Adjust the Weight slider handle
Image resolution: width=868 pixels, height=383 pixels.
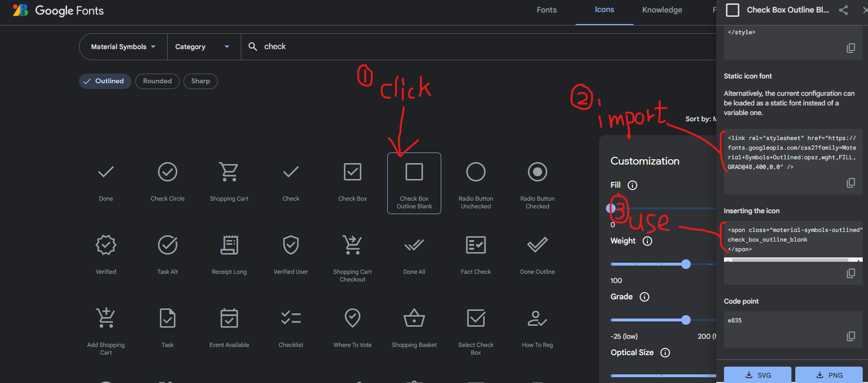coord(686,264)
